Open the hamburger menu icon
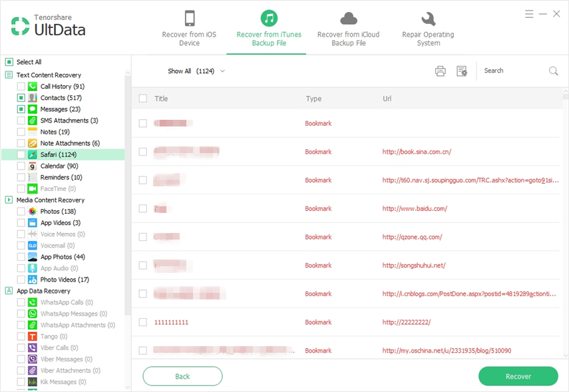569x392 pixels. pos(529,14)
